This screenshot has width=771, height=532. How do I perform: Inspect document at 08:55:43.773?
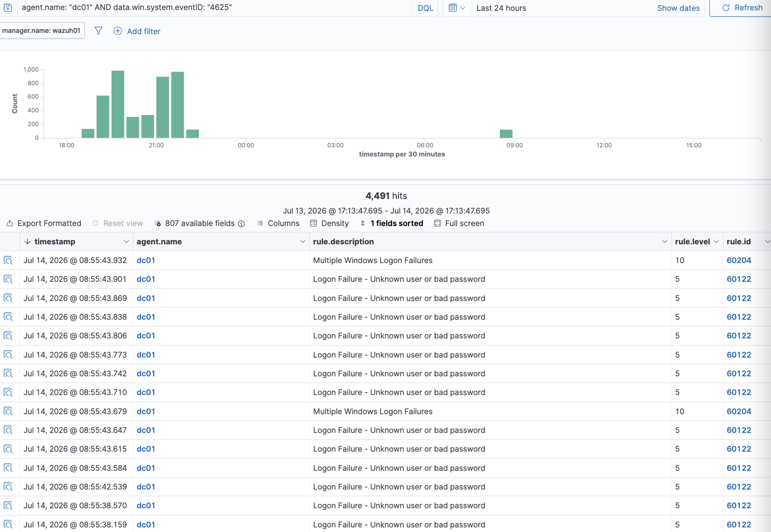(x=8, y=355)
